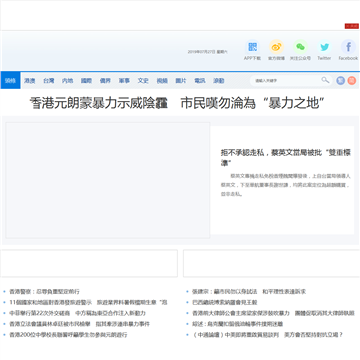360x360 pixels.
Task: Open news item 香港警察：忍辱負重堅定前行
Action: (x=44, y=292)
